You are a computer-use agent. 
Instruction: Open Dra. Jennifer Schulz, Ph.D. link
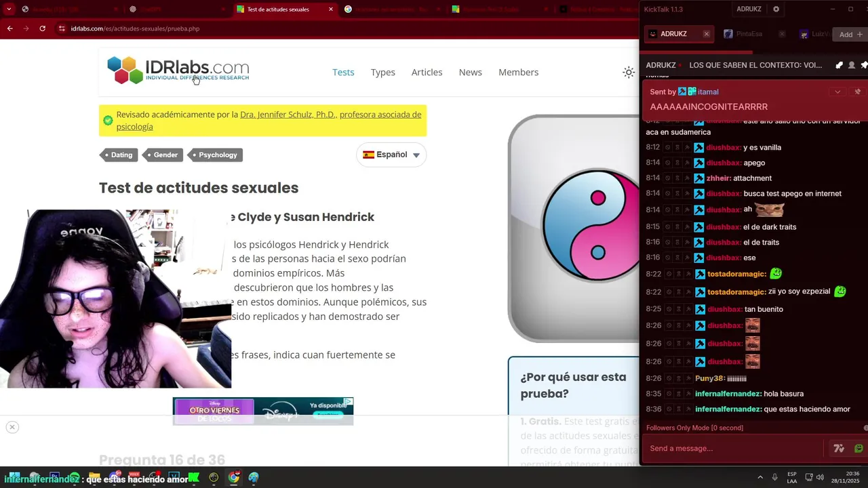(288, 115)
